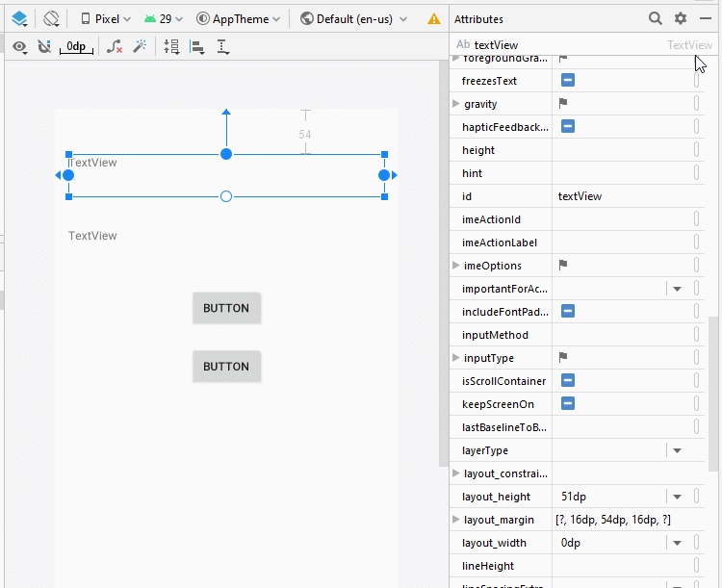Edit the id field textView
This screenshot has height=588, width=722.
click(628, 196)
